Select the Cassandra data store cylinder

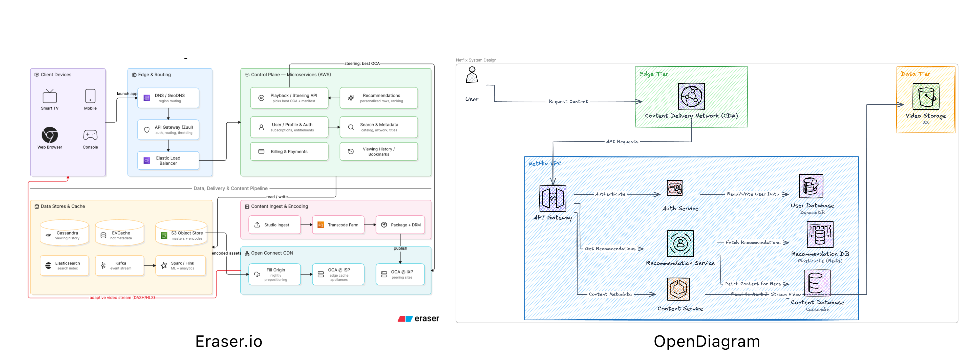[64, 232]
